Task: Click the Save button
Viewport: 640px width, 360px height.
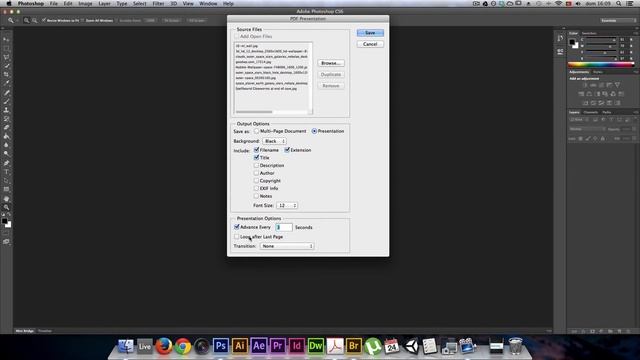Action: [x=370, y=33]
